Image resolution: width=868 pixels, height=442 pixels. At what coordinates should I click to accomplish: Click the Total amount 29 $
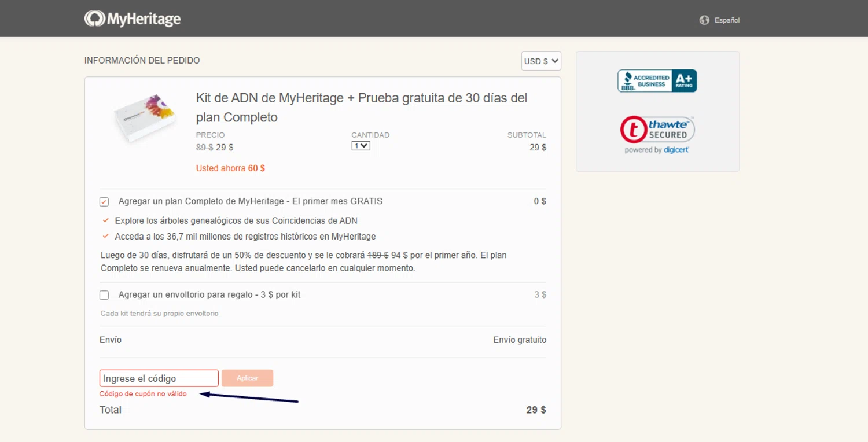[536, 410]
